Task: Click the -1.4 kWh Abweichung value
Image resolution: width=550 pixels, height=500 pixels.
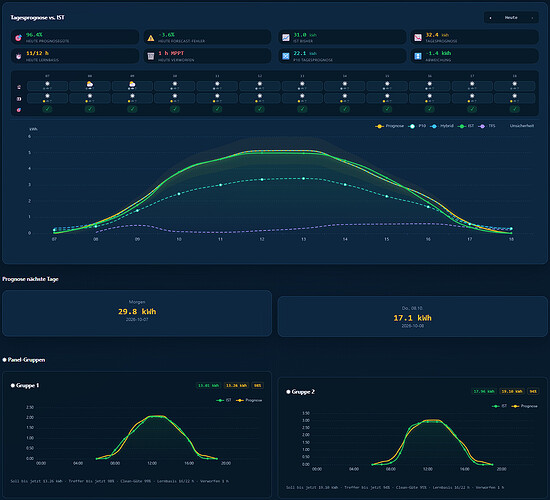Action: click(438, 53)
